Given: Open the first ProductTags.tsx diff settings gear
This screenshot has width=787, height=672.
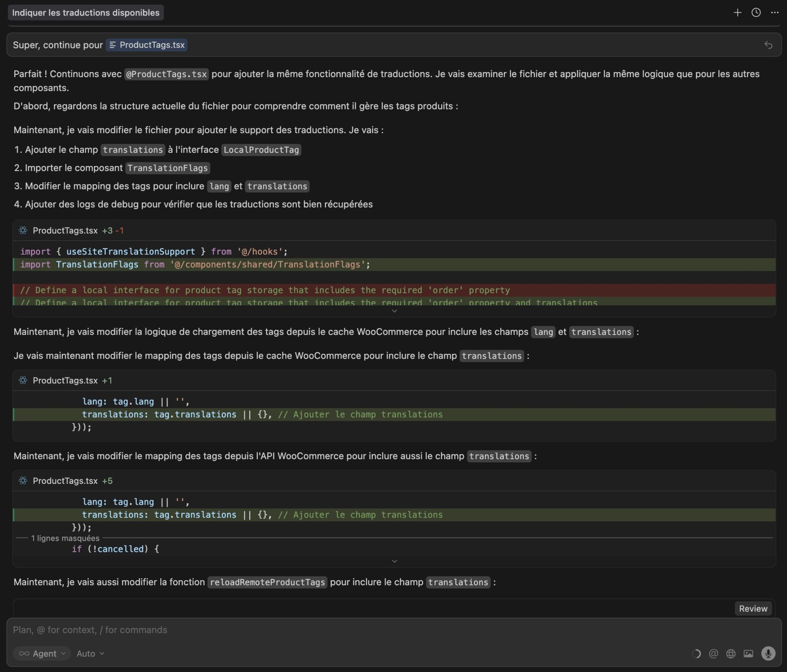Looking at the screenshot, I should coord(23,230).
